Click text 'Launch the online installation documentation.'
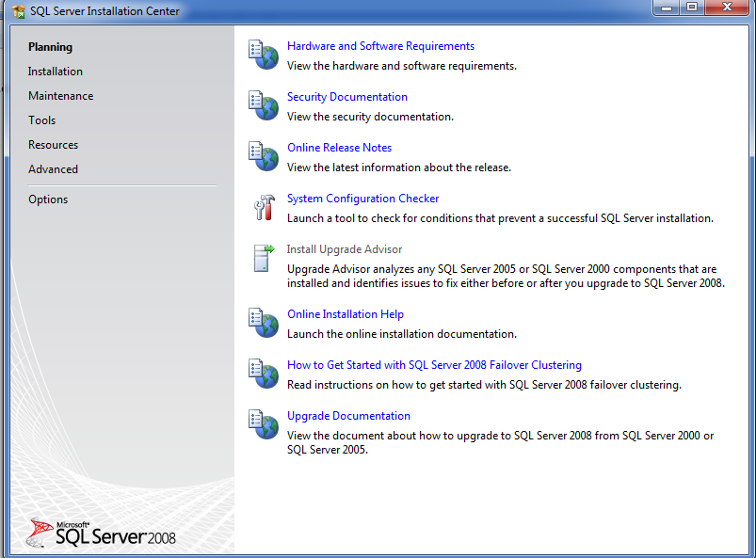Image resolution: width=756 pixels, height=558 pixels. pyautogui.click(x=402, y=334)
